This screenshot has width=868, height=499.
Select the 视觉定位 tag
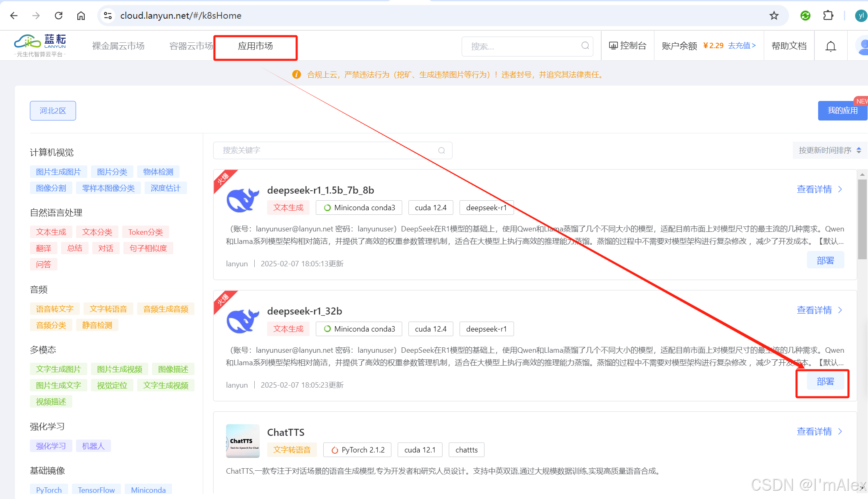pyautogui.click(x=112, y=386)
